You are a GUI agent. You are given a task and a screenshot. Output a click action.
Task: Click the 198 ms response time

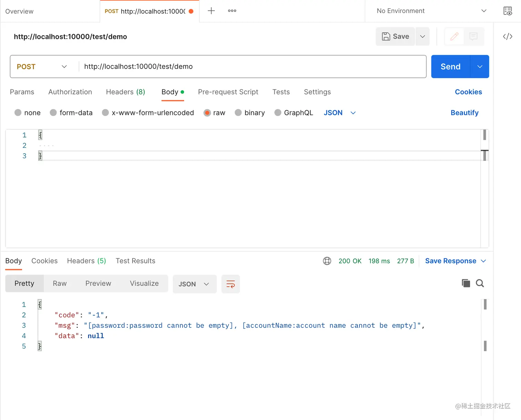379,261
